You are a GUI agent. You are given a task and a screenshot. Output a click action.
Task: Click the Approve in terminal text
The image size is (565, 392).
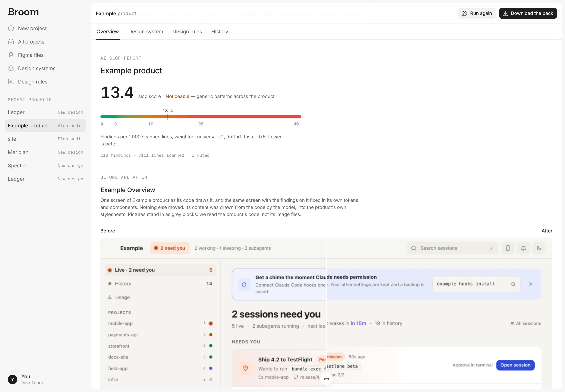pos(472,365)
